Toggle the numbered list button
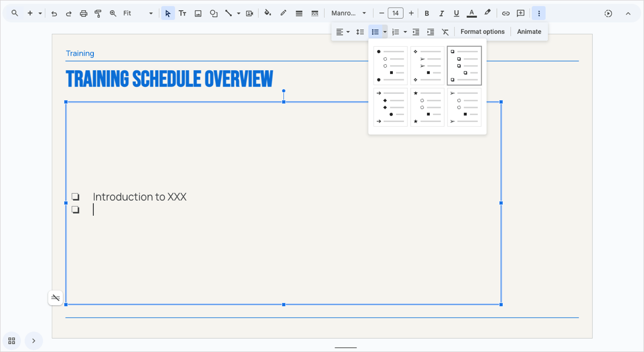 click(x=396, y=32)
